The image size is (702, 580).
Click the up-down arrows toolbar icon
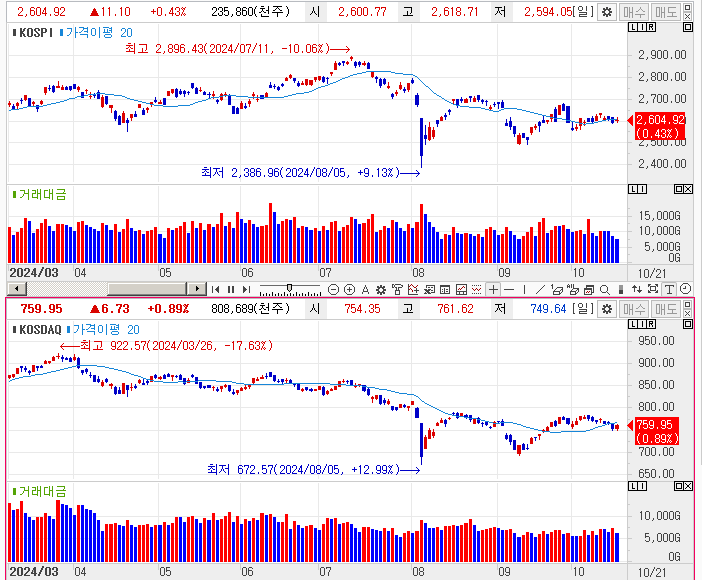637,289
